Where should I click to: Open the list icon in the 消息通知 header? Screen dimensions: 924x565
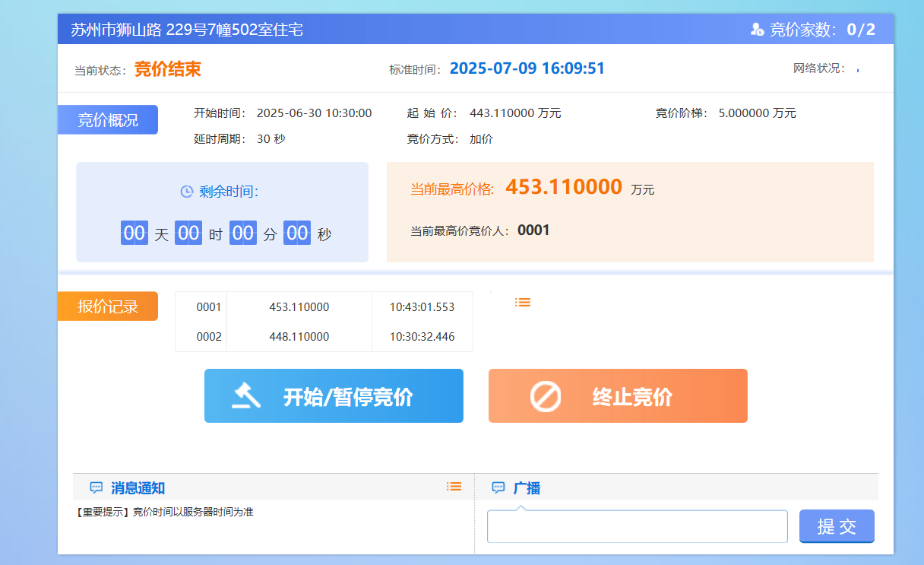point(454,487)
